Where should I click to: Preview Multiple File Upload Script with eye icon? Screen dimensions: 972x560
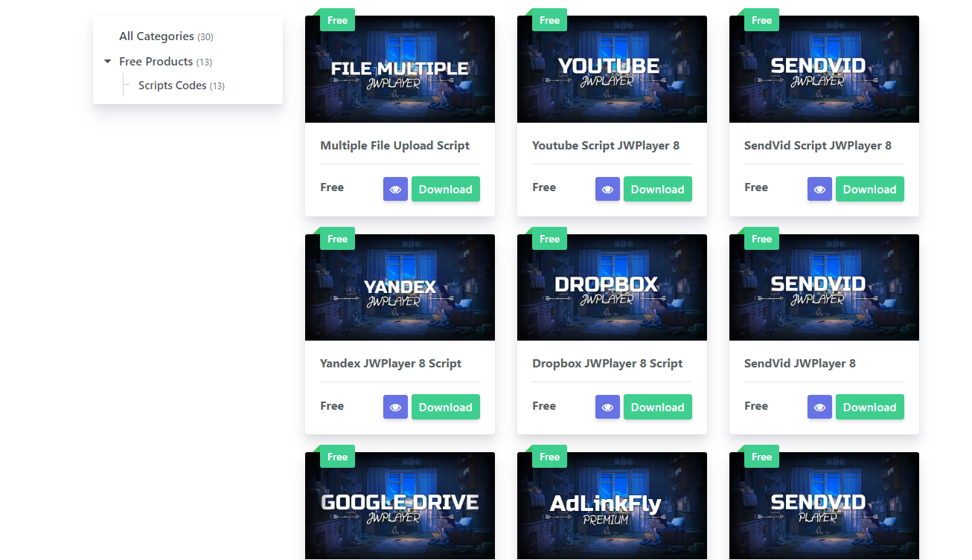[395, 189]
